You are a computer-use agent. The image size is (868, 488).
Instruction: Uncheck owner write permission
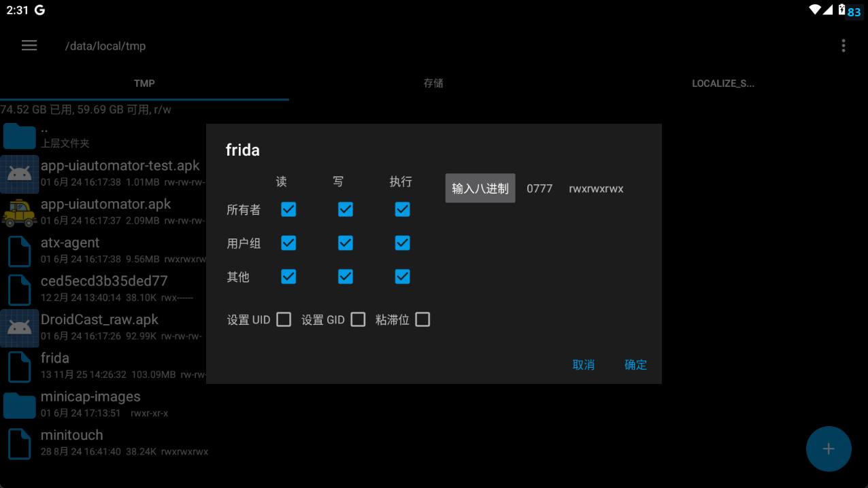point(346,209)
